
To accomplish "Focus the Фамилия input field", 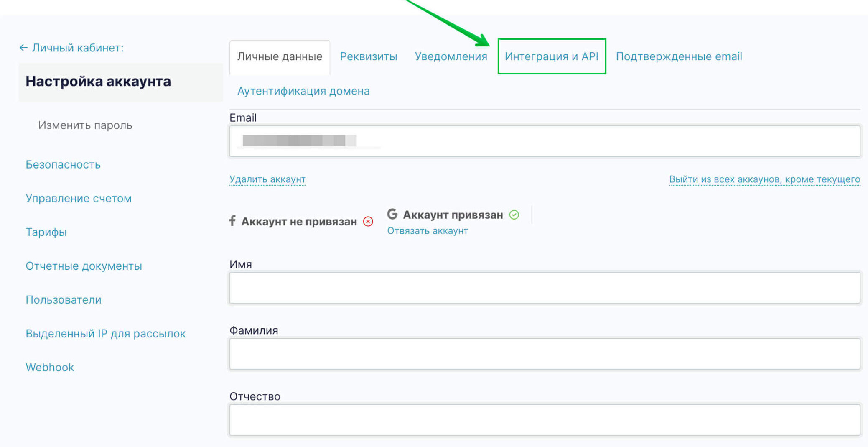I will [545, 354].
